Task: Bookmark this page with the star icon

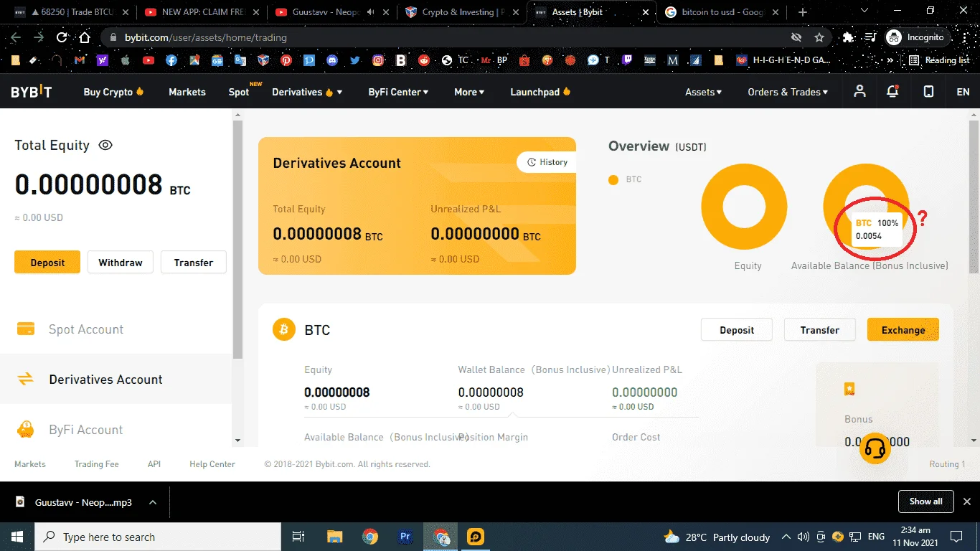Action: [819, 37]
